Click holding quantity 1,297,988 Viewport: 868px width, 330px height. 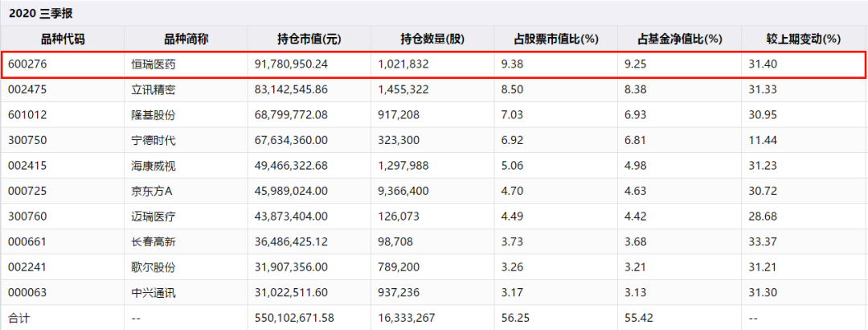coord(403,165)
